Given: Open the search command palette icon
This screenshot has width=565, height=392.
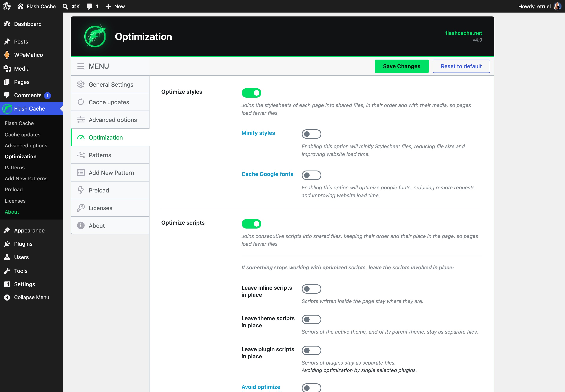Looking at the screenshot, I should click(65, 6).
